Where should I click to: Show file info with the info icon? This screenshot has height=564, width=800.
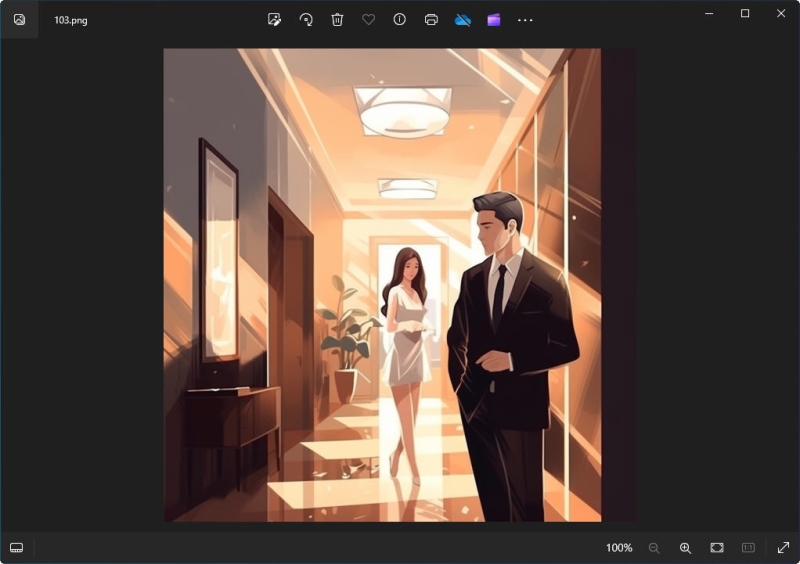click(399, 19)
